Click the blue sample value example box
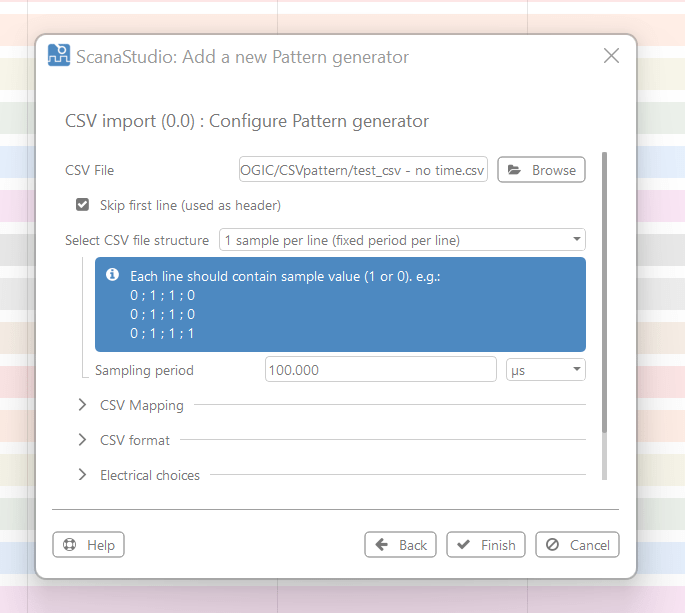The height and width of the screenshot is (613, 685). point(340,303)
